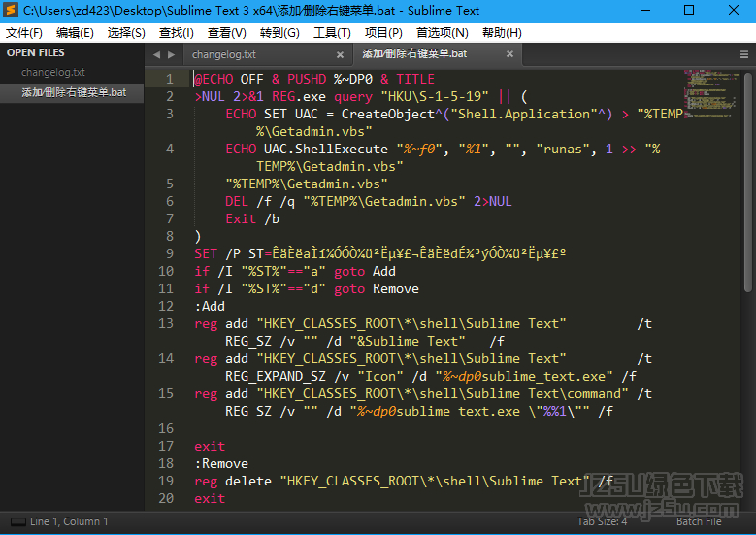Open the 项目(P) menu
This screenshot has width=756, height=535.
tap(383, 33)
